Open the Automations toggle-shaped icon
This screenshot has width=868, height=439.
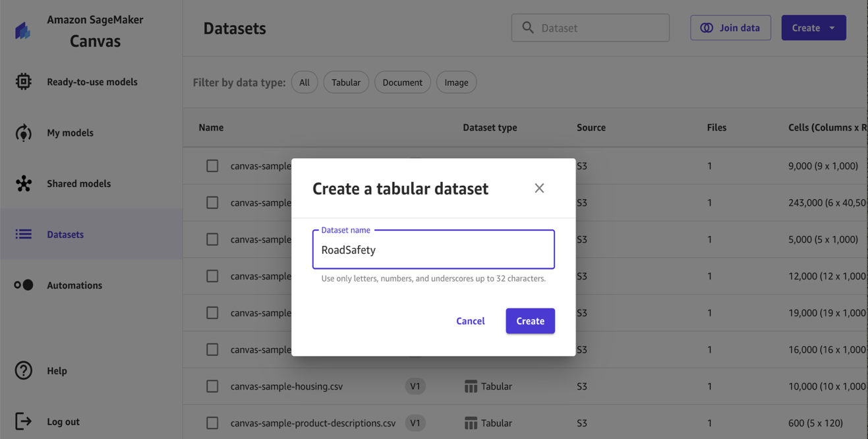coord(24,285)
